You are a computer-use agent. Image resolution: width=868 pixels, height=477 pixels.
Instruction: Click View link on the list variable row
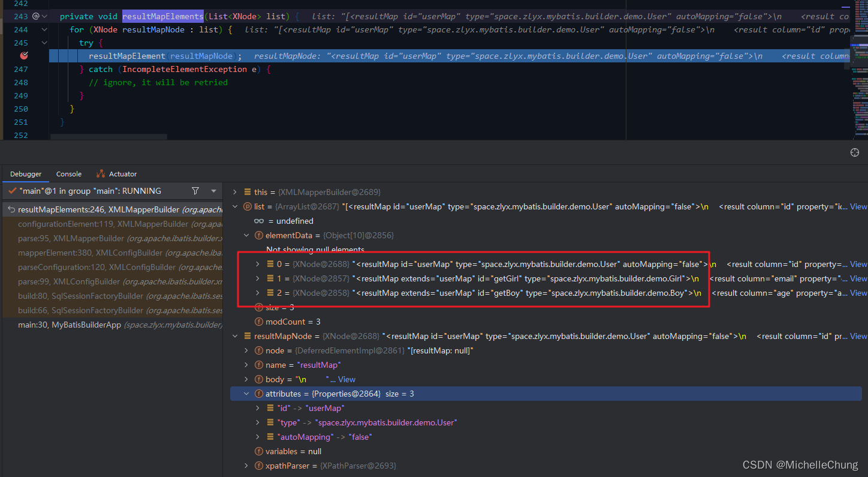coord(858,206)
